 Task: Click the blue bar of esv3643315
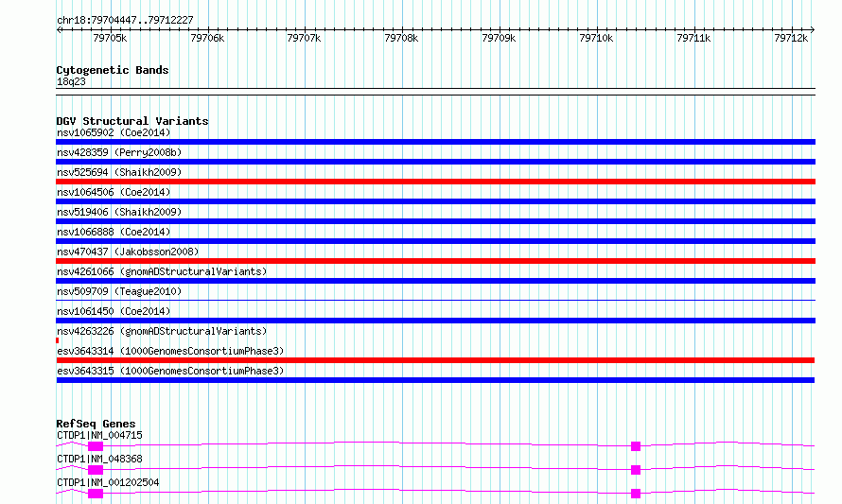[x=435, y=380]
